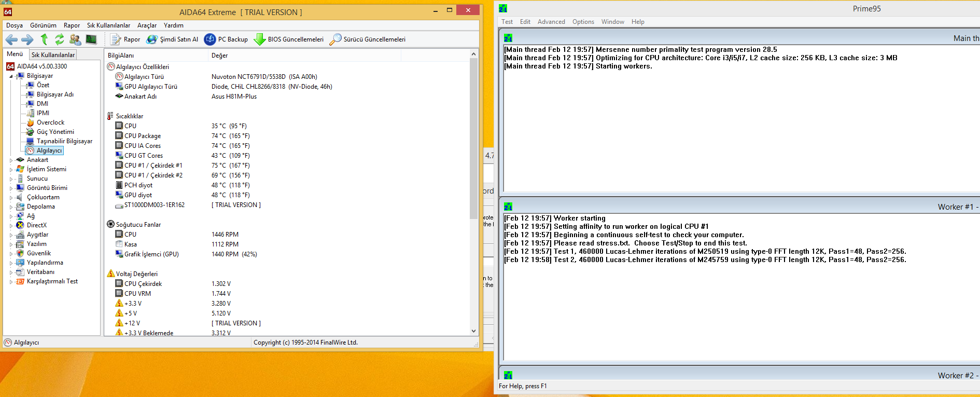Open the Options menu in Prime95

(583, 22)
